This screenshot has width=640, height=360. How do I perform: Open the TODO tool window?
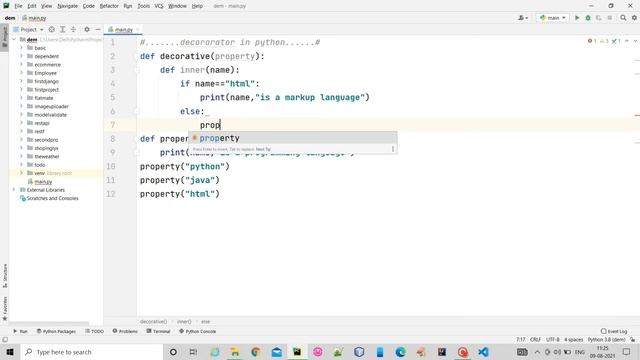click(x=95, y=331)
